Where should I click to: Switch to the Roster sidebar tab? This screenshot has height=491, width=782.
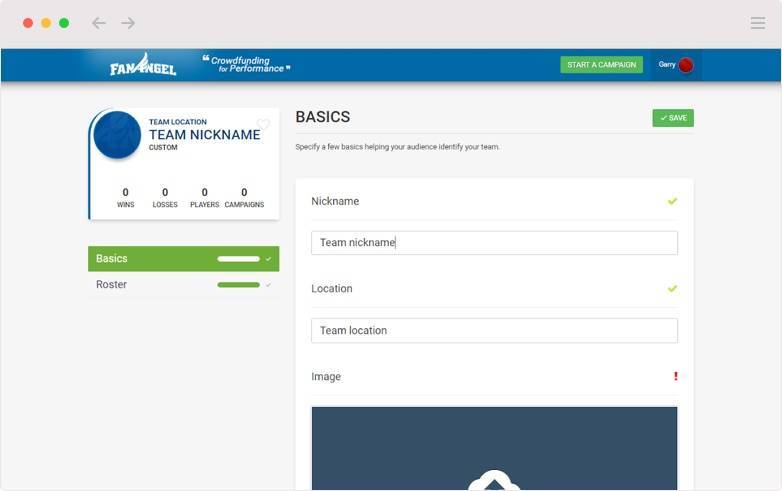(112, 285)
